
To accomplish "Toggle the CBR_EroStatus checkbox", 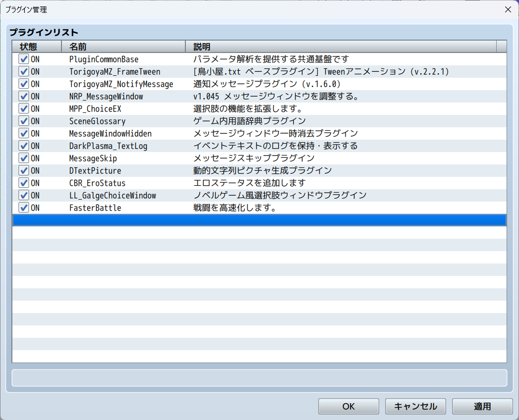I will (x=24, y=183).
